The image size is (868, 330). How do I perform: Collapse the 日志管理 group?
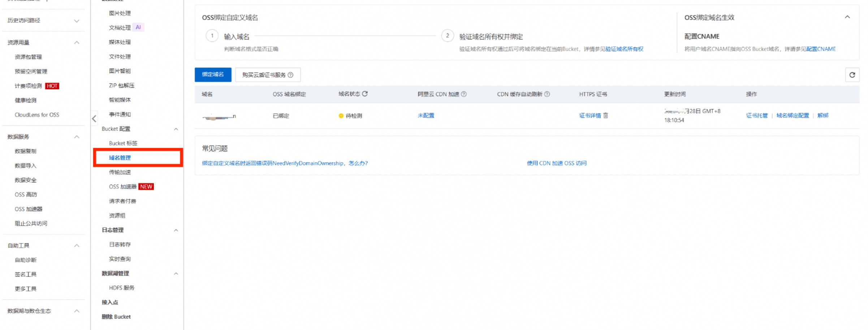click(x=176, y=230)
